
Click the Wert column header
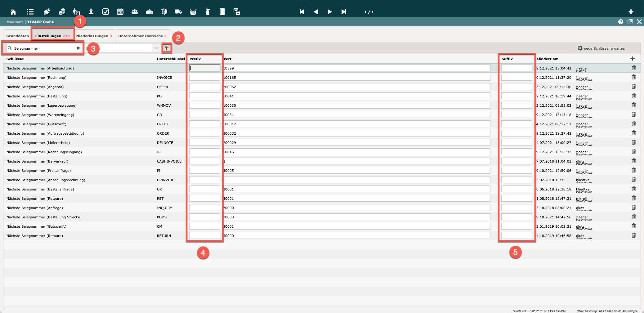(x=227, y=59)
